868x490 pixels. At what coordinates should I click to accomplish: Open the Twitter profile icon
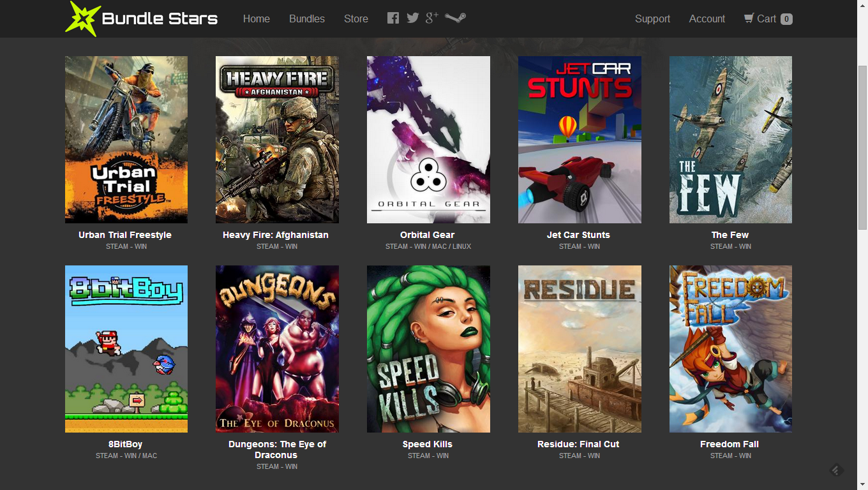pos(412,18)
